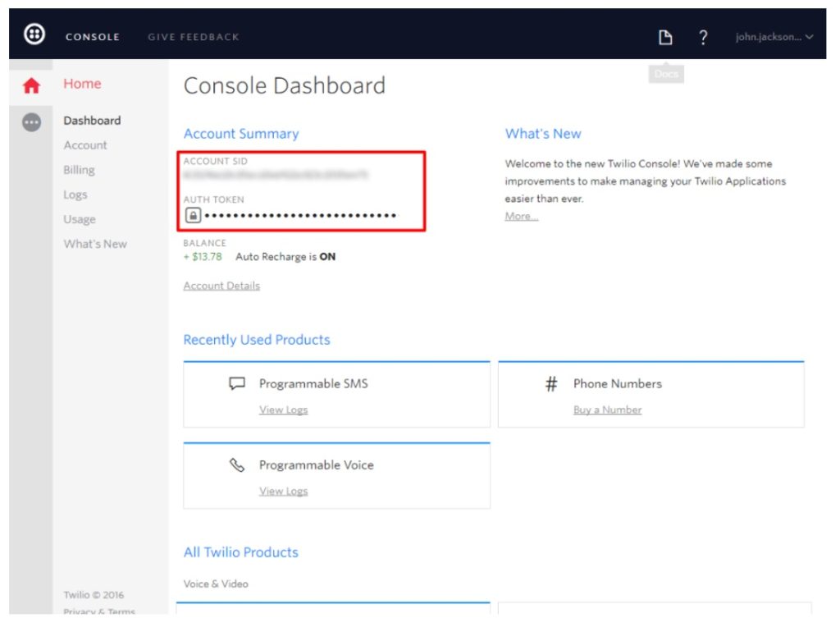This screenshot has width=840, height=618.
Task: Click the Programmable Voice phone icon
Action: pos(237,465)
